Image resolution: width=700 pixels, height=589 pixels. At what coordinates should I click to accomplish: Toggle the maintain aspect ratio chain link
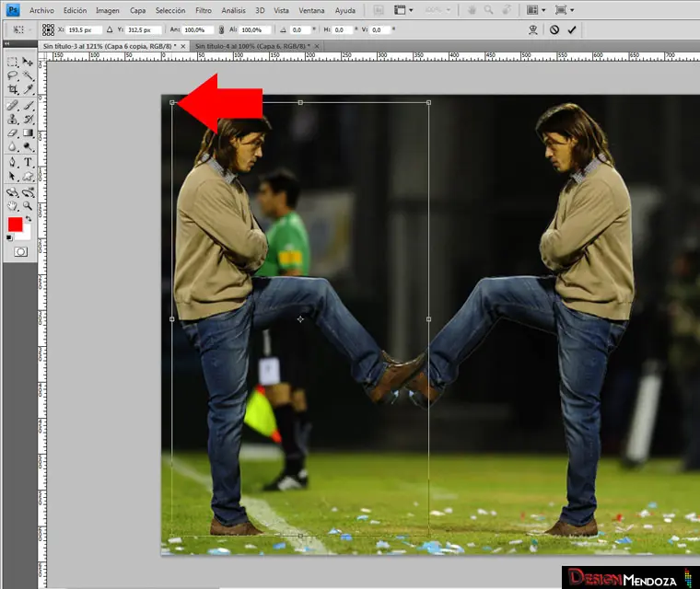(221, 29)
